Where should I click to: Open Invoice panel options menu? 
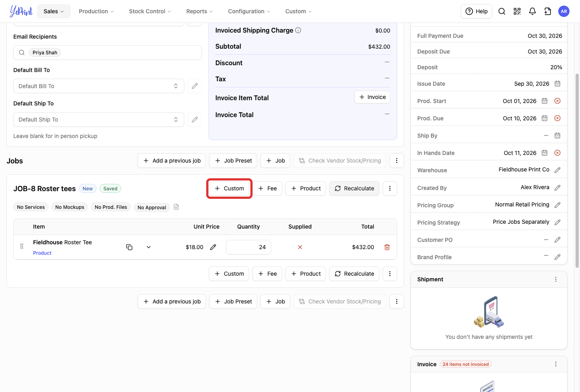(x=556, y=364)
